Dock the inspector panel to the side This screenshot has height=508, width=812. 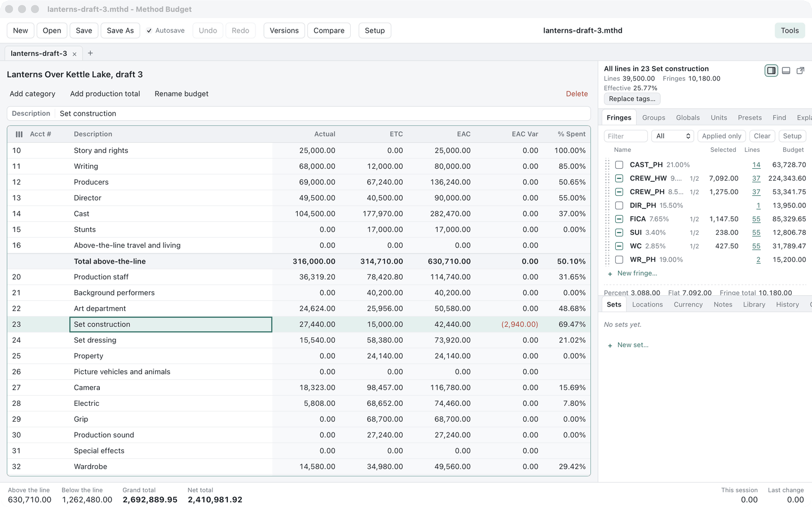(x=771, y=71)
